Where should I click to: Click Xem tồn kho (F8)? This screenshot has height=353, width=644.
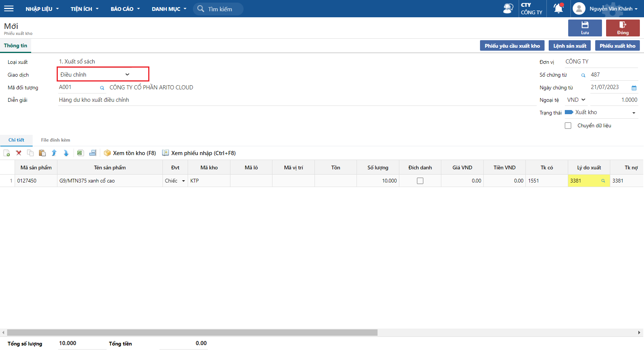130,153
